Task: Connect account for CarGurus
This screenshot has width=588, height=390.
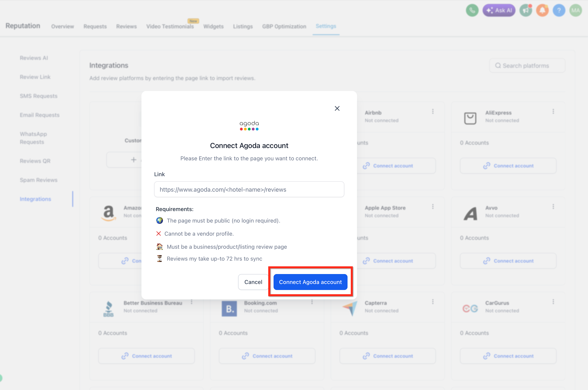Action: point(508,356)
